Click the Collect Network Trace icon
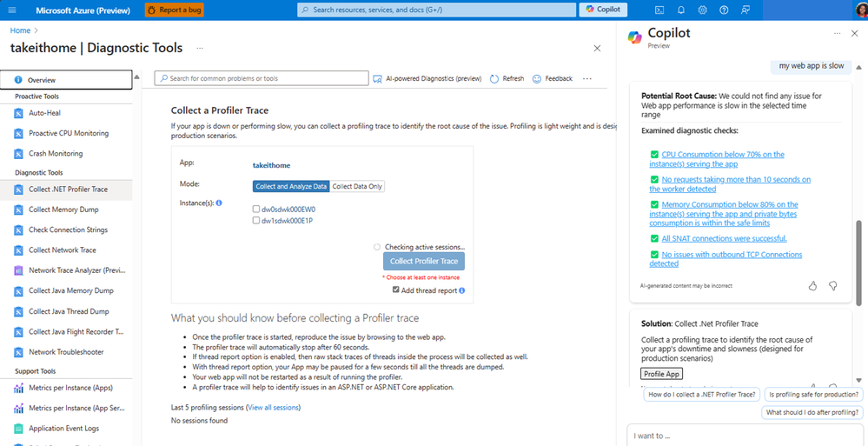The width and height of the screenshot is (868, 446). click(18, 250)
